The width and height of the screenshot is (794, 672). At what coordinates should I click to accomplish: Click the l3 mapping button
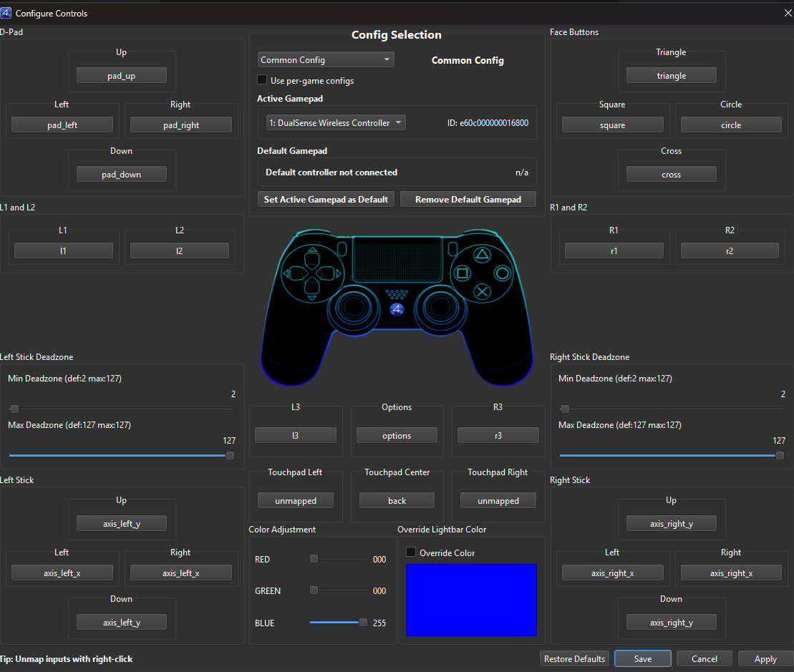295,435
